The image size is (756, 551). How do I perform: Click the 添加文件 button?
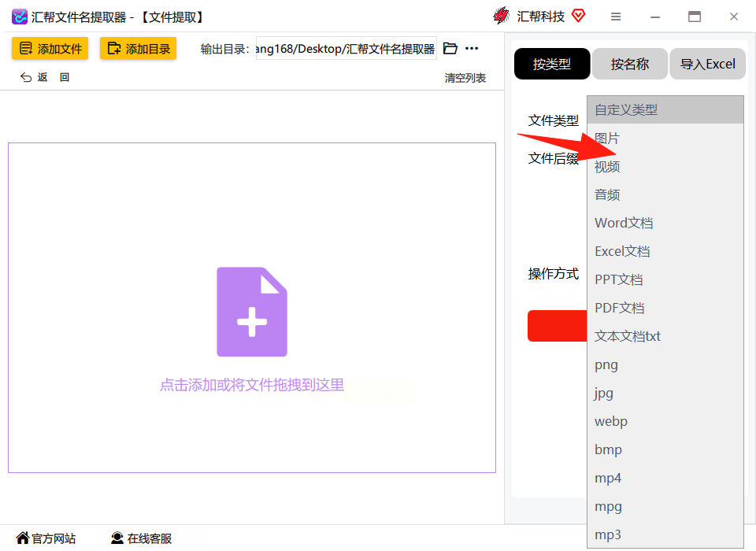(50, 48)
